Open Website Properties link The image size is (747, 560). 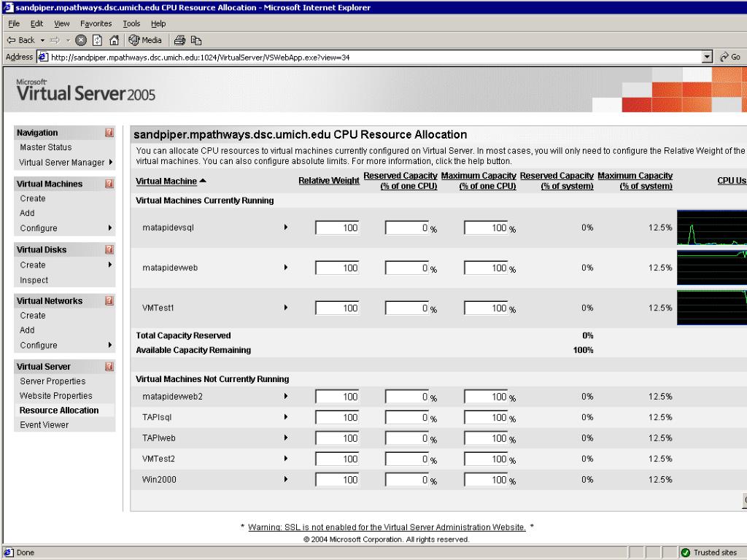click(56, 396)
